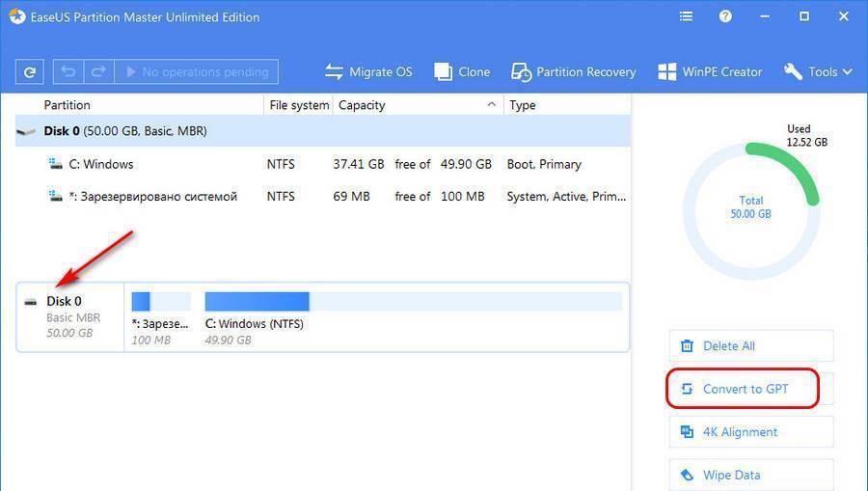This screenshot has width=868, height=491.
Task: Launch the Clone tool
Action: 462,71
